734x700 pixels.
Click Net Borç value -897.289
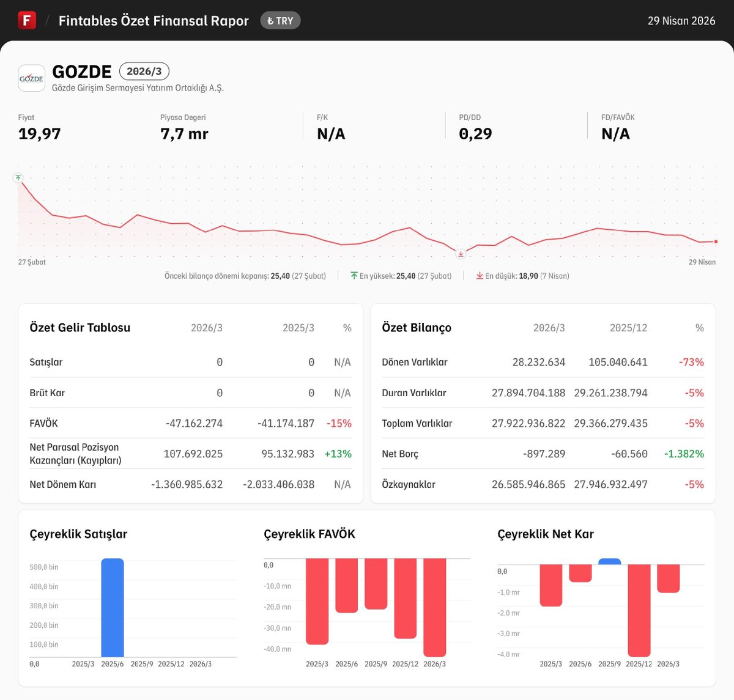(544, 454)
